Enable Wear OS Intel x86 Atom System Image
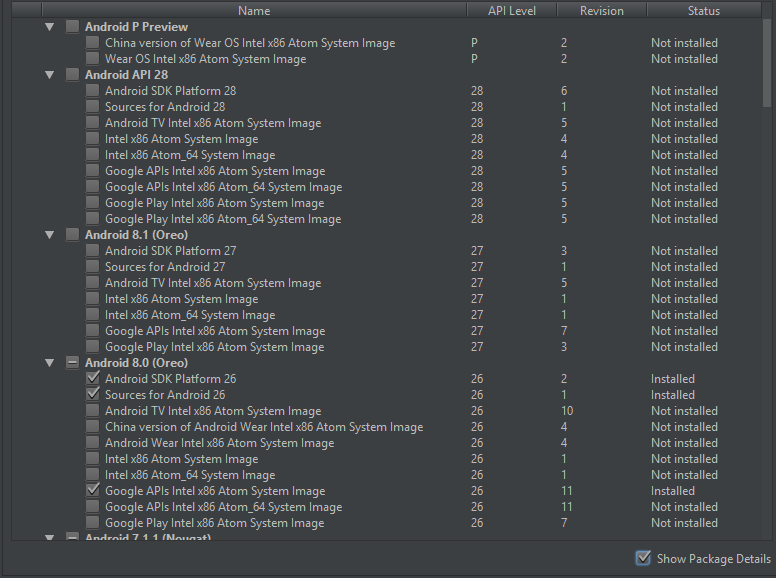Screen dimensions: 776x578 tap(93, 59)
